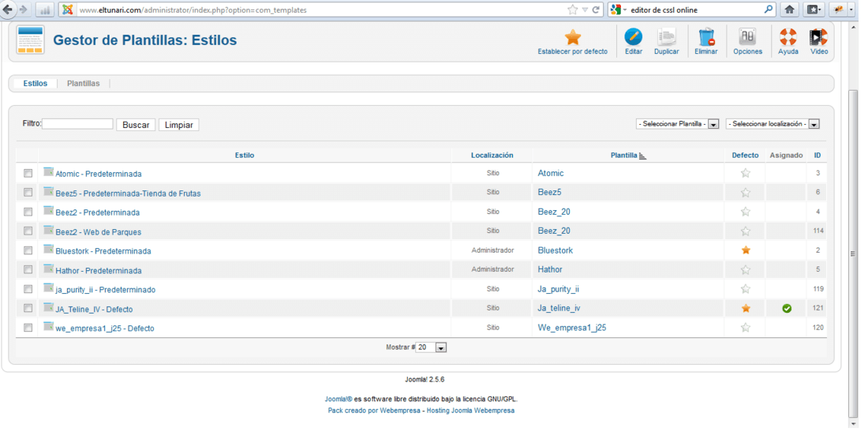Check the Atomic - Predeterminada checkbox
The width and height of the screenshot is (868, 447).
pyautogui.click(x=28, y=174)
